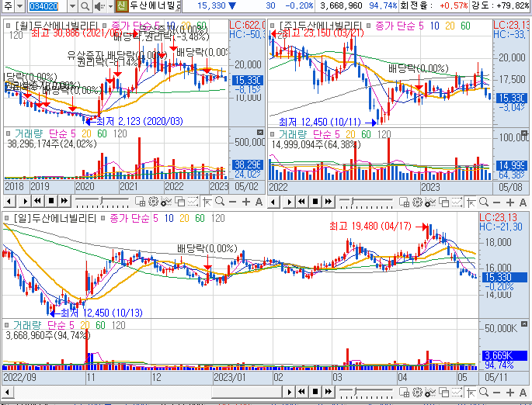Toggle square marker beside [일]두산에너빌리티 title
The width and height of the screenshot is (532, 405).
tap(6, 218)
